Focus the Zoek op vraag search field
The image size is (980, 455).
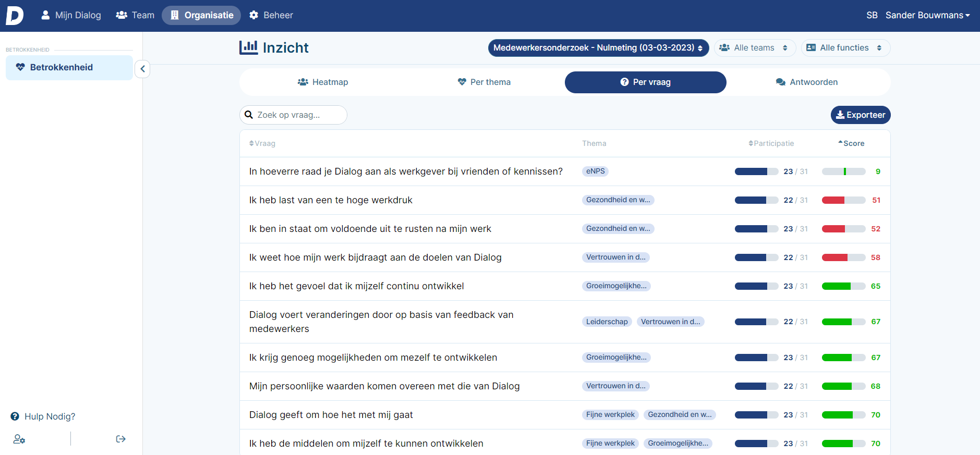tap(294, 115)
